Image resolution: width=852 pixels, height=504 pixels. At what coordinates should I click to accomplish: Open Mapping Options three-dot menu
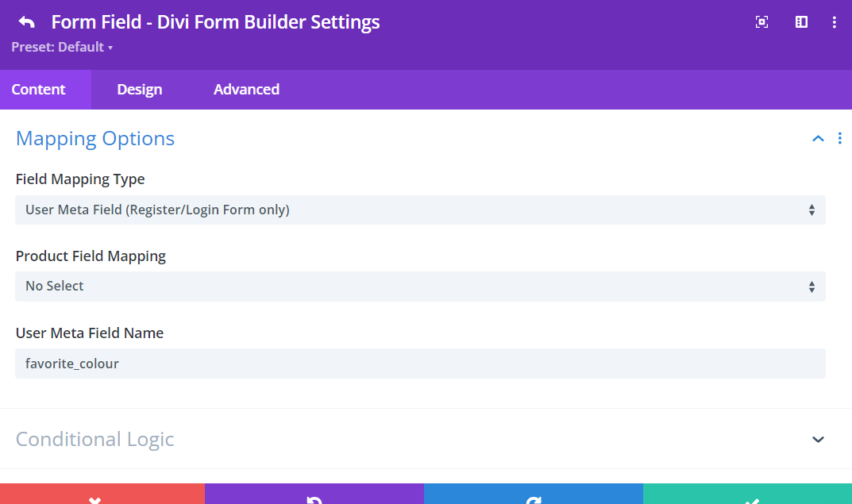click(839, 139)
